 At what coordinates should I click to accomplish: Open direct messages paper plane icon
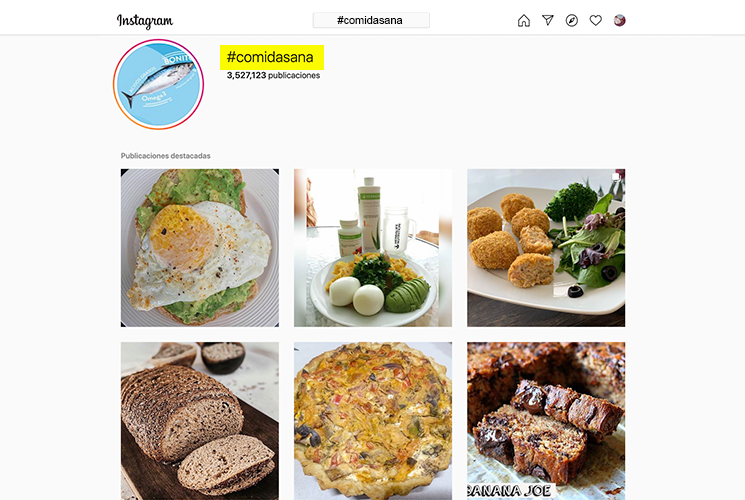pos(548,20)
